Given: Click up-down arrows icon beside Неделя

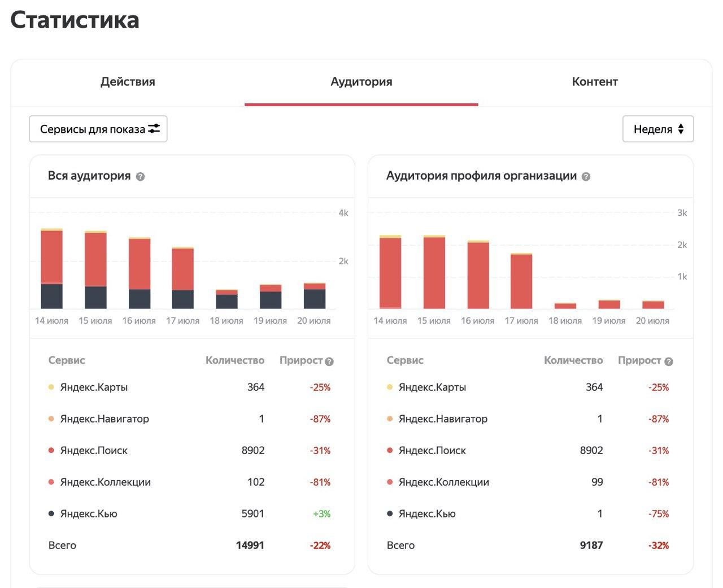Looking at the screenshot, I should [x=681, y=129].
